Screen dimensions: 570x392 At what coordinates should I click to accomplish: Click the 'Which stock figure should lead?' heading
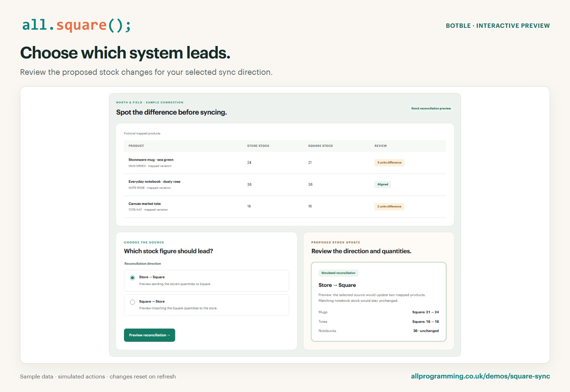(169, 251)
